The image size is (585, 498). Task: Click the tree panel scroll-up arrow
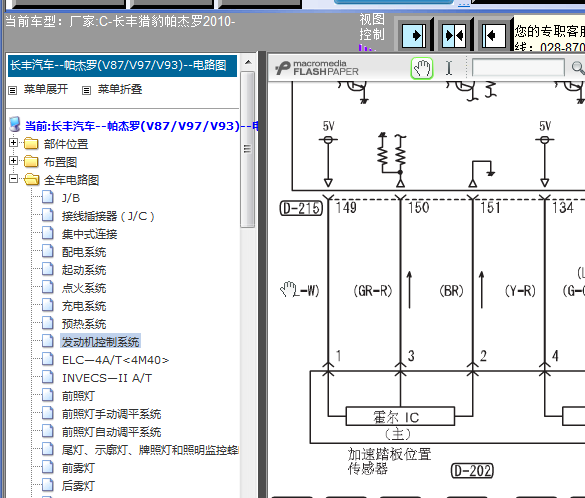point(248,63)
